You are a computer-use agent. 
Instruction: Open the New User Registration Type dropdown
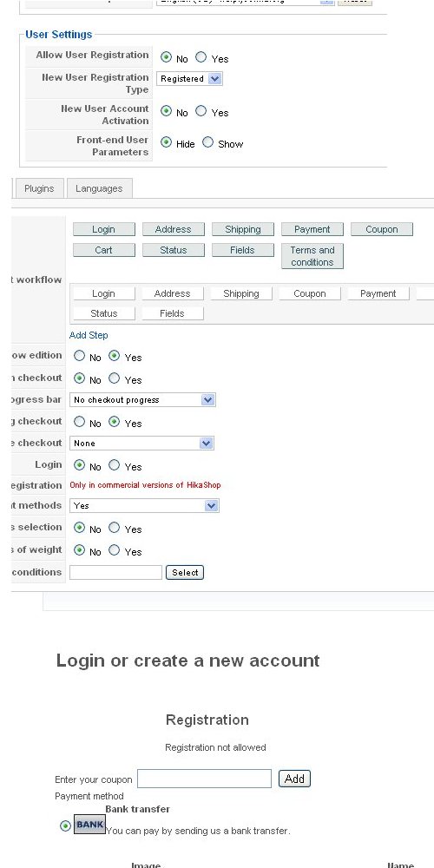(x=189, y=79)
